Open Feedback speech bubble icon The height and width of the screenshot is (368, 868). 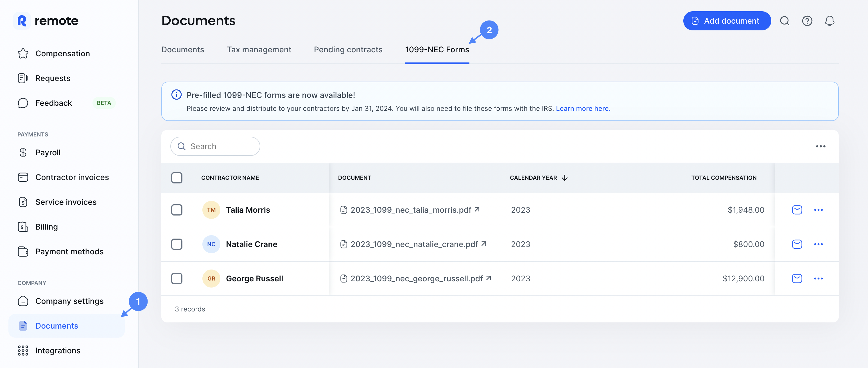pyautogui.click(x=23, y=103)
